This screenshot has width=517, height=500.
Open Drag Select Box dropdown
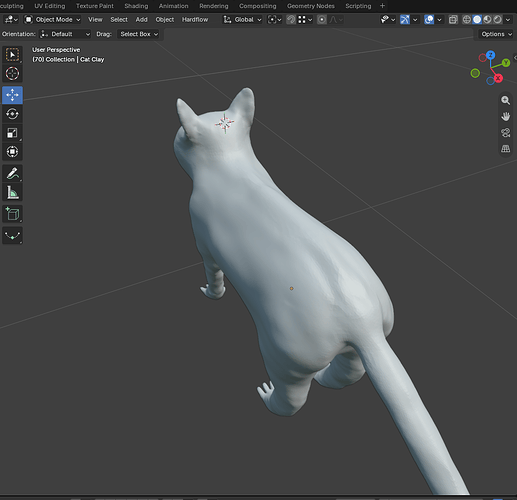[138, 34]
